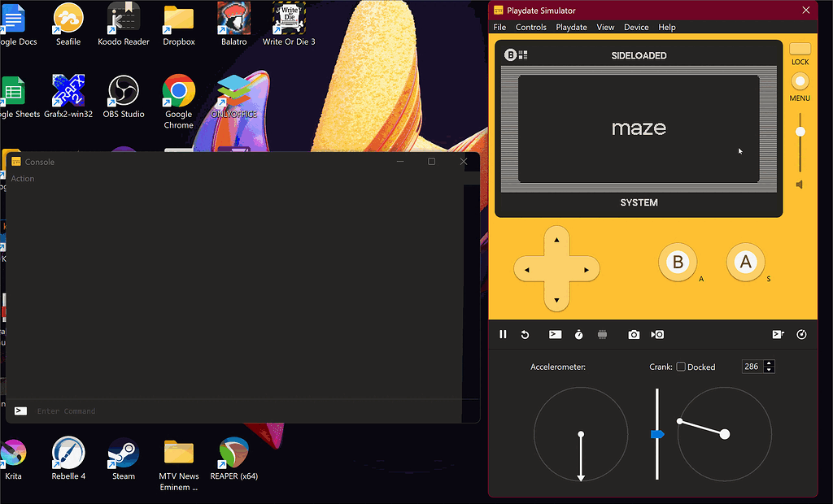Click the SYSTEM label on Playdate screen
Image resolution: width=833 pixels, height=504 pixels.
coord(639,202)
